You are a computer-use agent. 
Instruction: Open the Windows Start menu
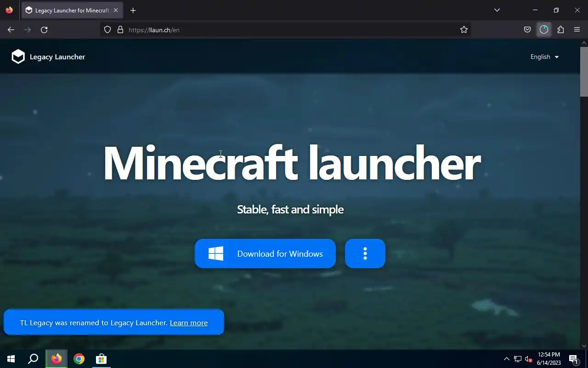11,359
